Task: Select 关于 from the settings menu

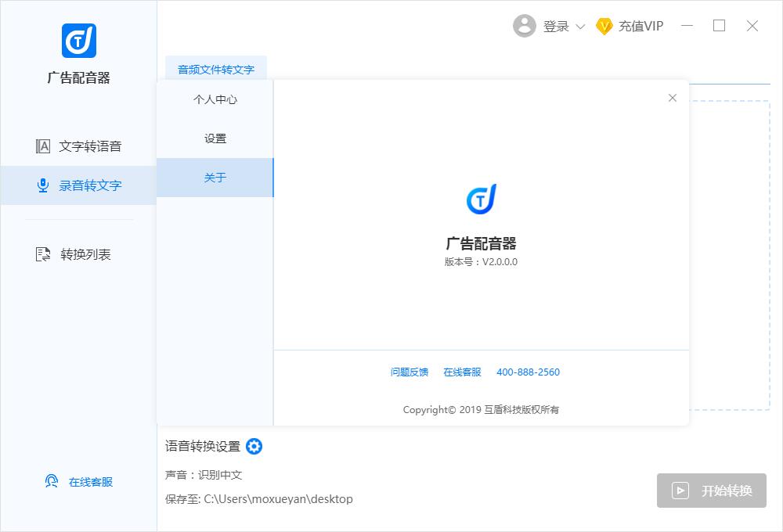Action: 215,178
